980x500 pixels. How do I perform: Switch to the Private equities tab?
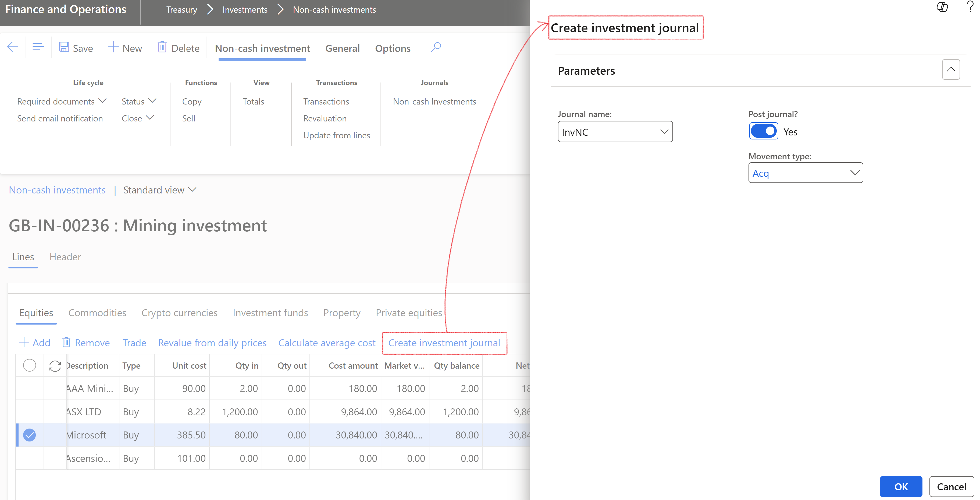[x=409, y=313]
